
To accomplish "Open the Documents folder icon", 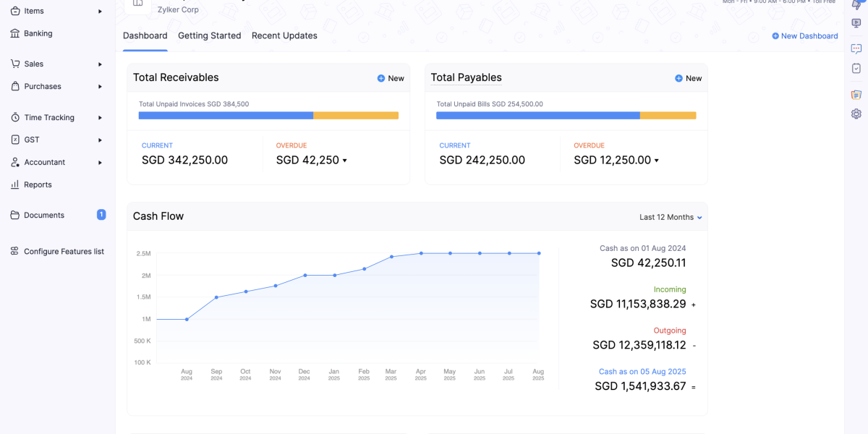I will point(14,215).
